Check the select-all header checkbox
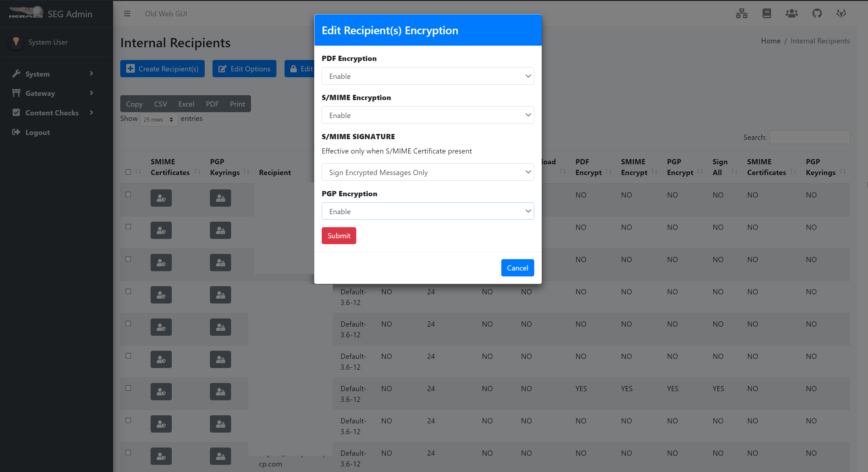Viewport: 868px width, 472px height. tap(128, 172)
